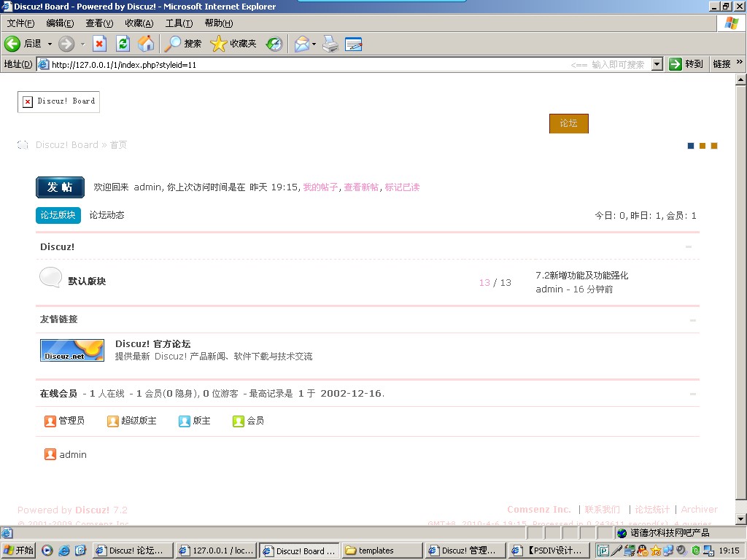Open the Comsenz Inc. footer link
The width and height of the screenshot is (747, 560).
(539, 510)
